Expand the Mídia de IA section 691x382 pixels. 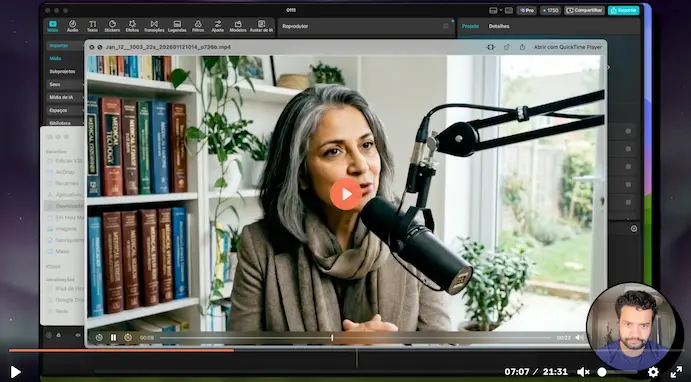[x=65, y=97]
